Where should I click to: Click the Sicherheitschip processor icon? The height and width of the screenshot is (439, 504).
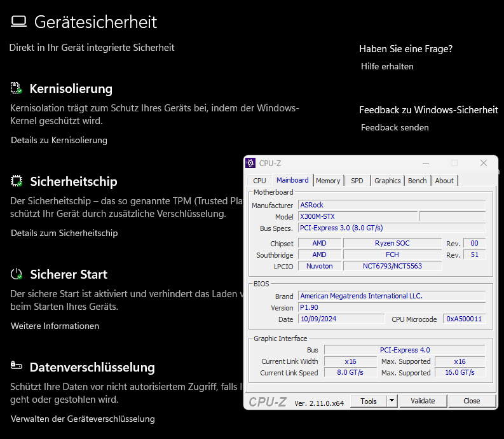17,181
